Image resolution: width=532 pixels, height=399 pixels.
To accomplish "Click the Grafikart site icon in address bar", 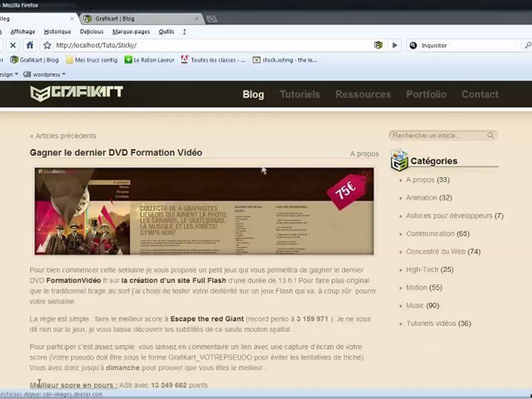I will pos(378,45).
